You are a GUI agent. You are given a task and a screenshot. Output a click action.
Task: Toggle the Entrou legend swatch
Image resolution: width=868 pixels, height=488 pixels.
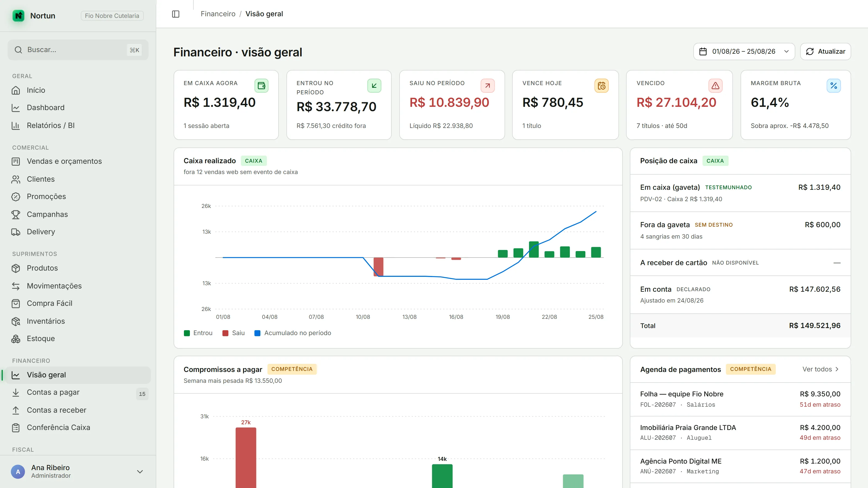coord(187,333)
